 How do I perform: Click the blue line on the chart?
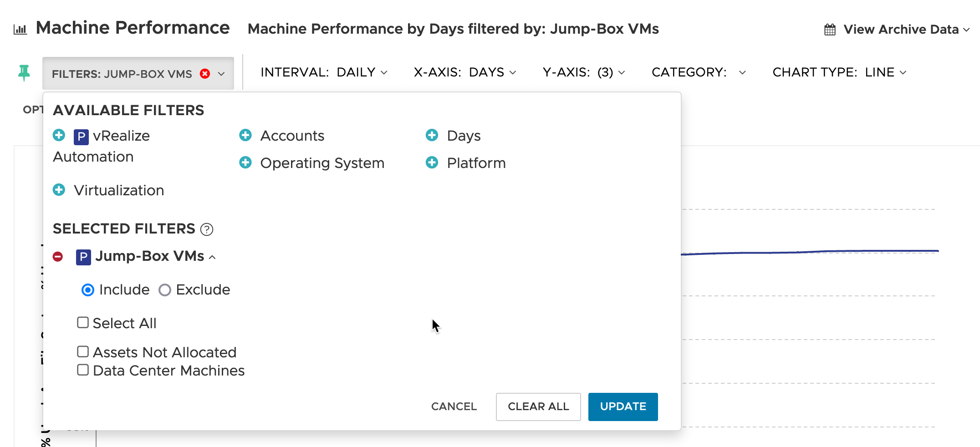click(x=810, y=252)
